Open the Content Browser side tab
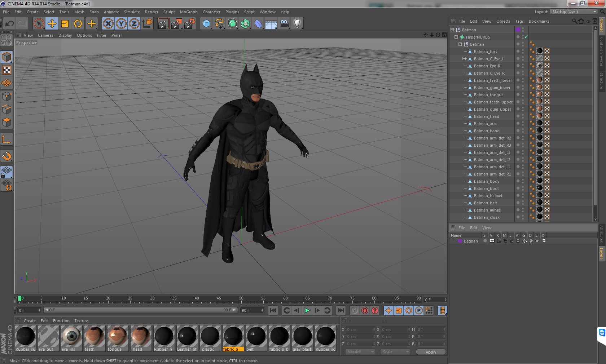 point(602,52)
